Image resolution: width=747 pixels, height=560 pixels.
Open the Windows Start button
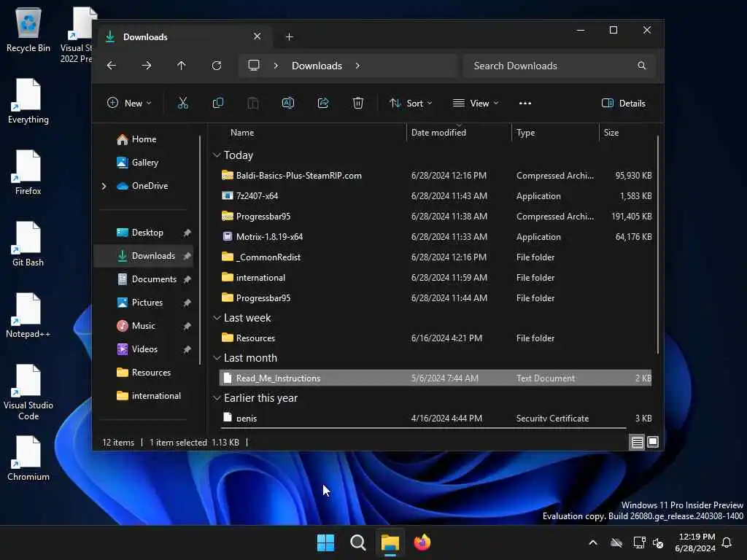326,542
